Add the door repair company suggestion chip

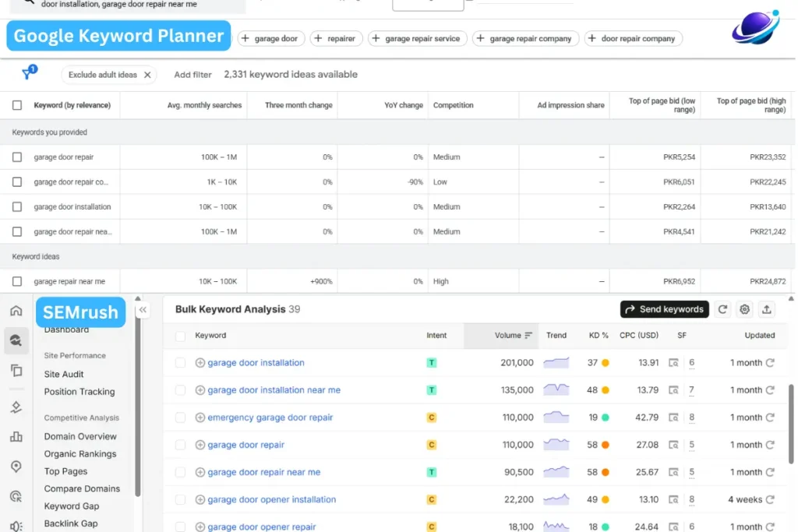tap(633, 39)
